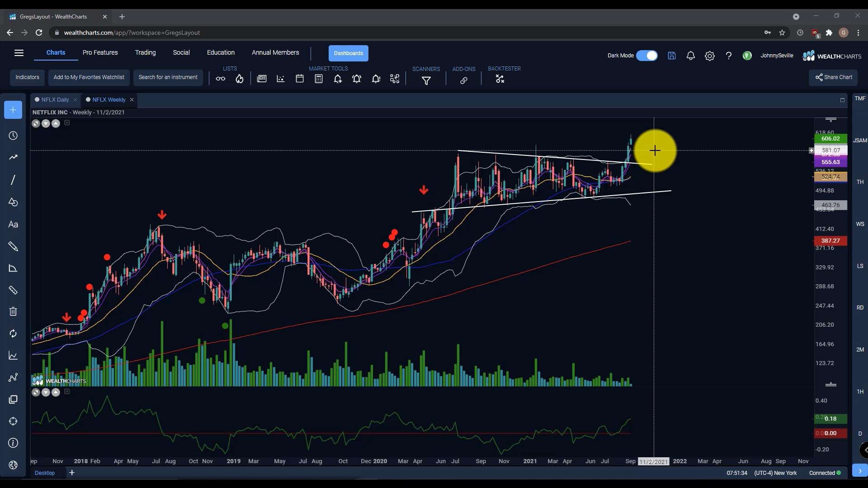Image resolution: width=868 pixels, height=488 pixels.
Task: Click the crosshair target icon in left sidebar
Action: pos(13,421)
